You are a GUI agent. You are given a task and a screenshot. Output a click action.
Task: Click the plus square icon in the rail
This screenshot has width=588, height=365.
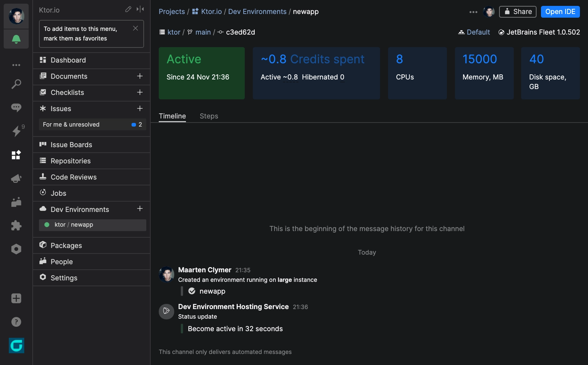[16, 298]
